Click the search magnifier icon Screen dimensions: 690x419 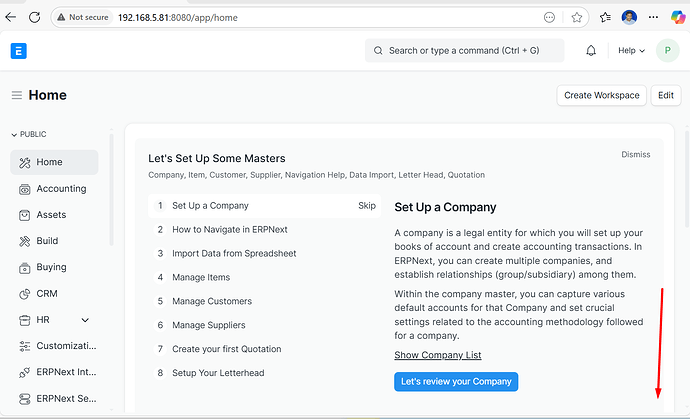point(378,51)
